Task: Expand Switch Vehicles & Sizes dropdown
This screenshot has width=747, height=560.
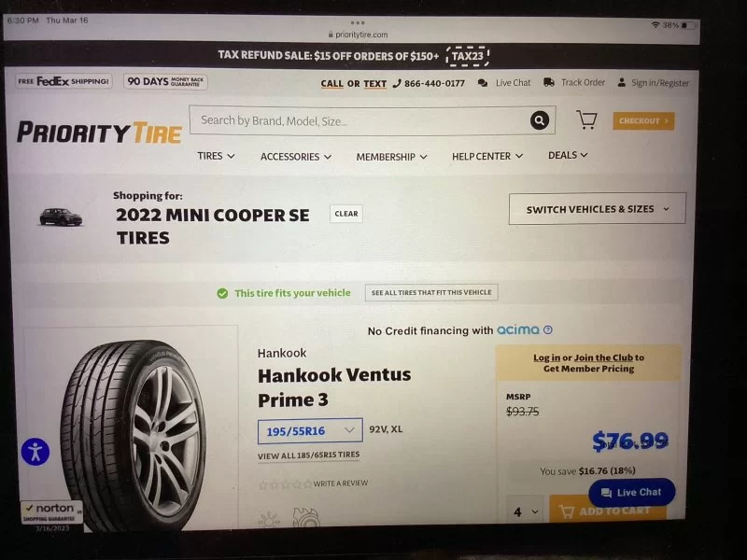Action: point(598,208)
